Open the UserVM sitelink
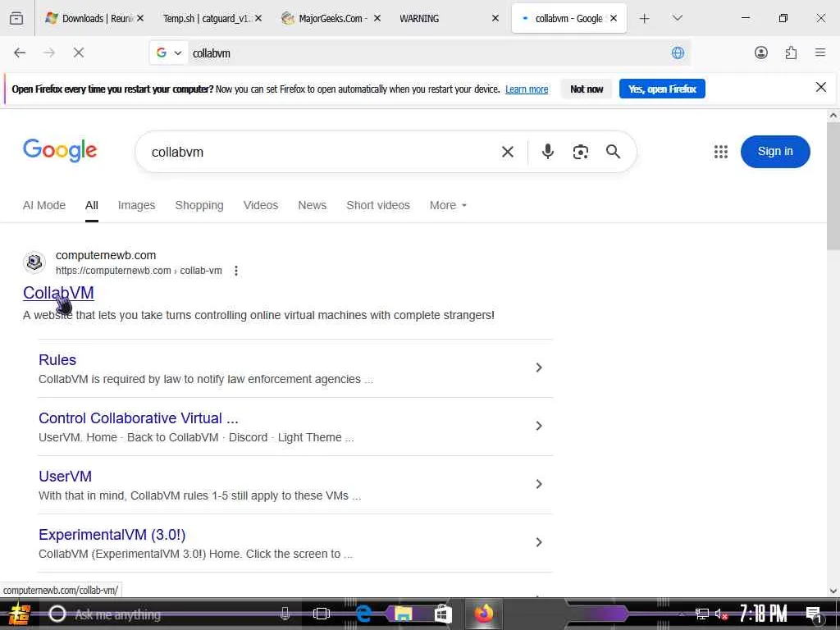The height and width of the screenshot is (630, 840). click(65, 477)
